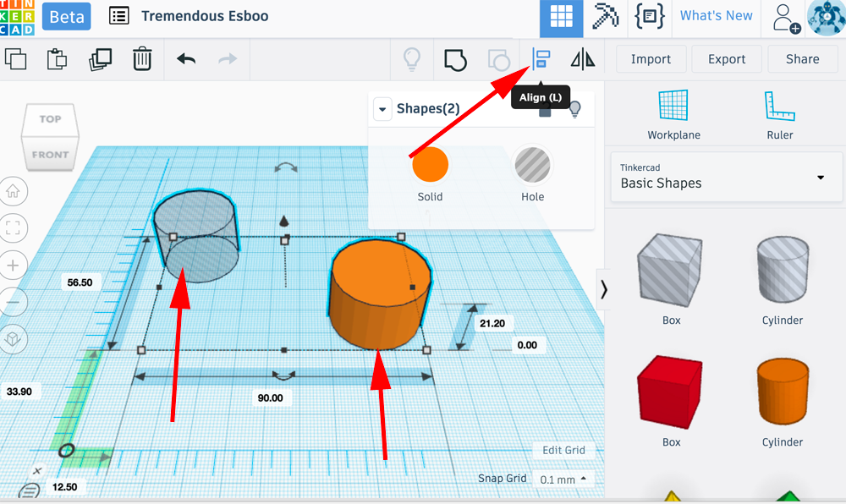Select the orange solid cylinder on workplane
Screen dimensions: 846x504
click(380, 295)
